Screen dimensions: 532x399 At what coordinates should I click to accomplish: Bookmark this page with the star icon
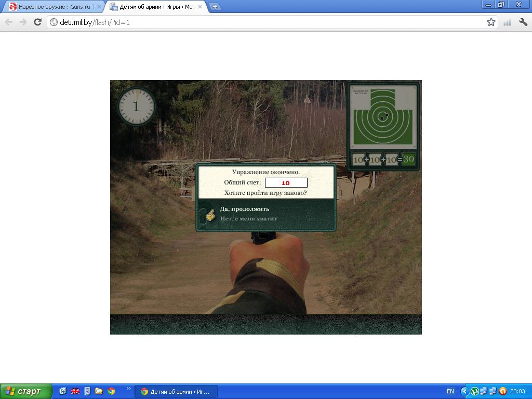pos(491,22)
